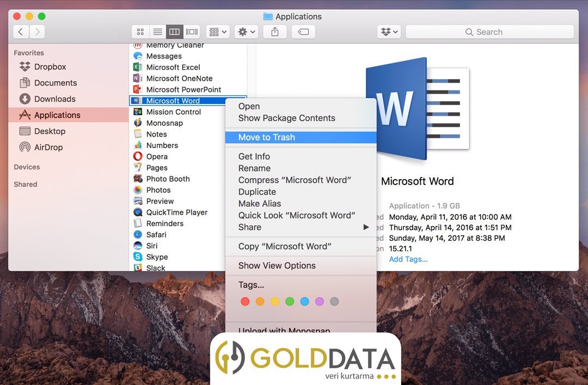Image resolution: width=588 pixels, height=385 pixels.
Task: Apply the orange tag color
Action: [x=260, y=302]
